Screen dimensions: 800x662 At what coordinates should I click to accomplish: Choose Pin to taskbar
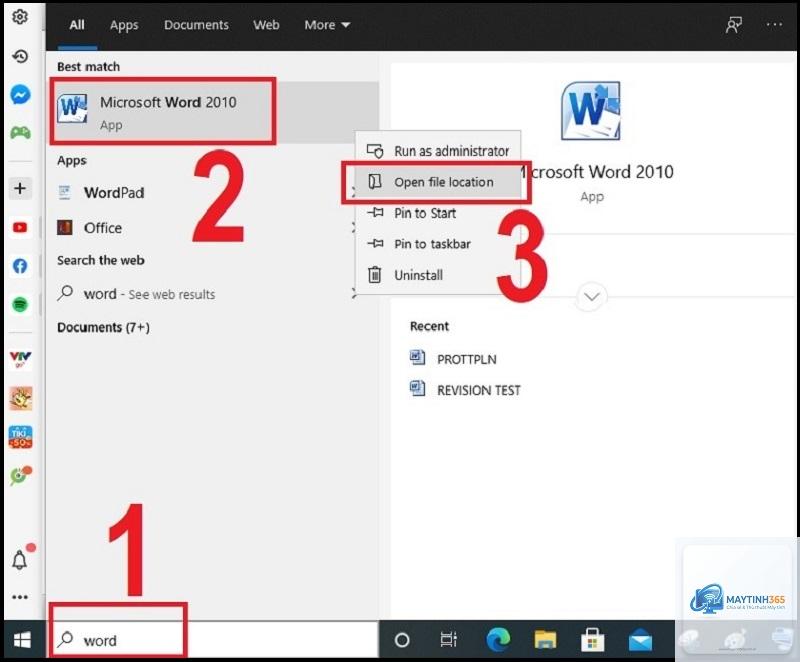[438, 244]
